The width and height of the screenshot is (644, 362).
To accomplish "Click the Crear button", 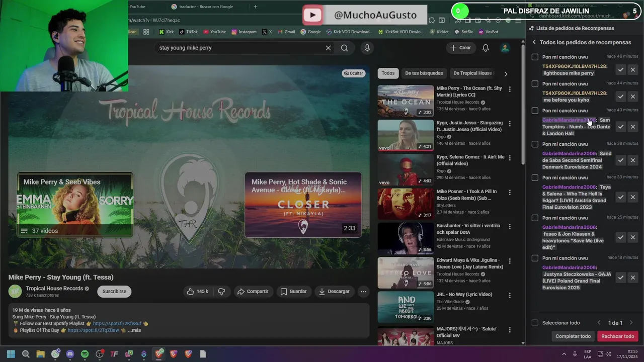I will click(461, 48).
